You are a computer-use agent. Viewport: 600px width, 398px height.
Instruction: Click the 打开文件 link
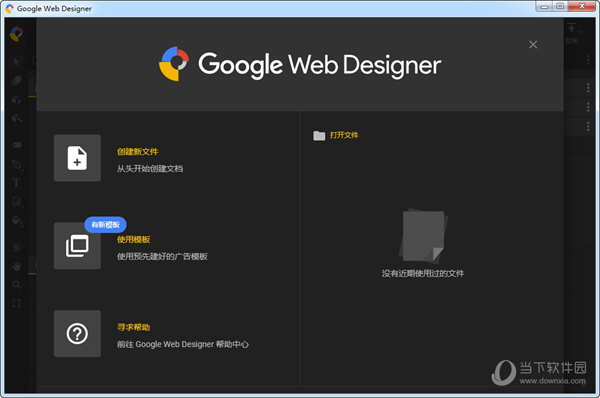pyautogui.click(x=344, y=135)
